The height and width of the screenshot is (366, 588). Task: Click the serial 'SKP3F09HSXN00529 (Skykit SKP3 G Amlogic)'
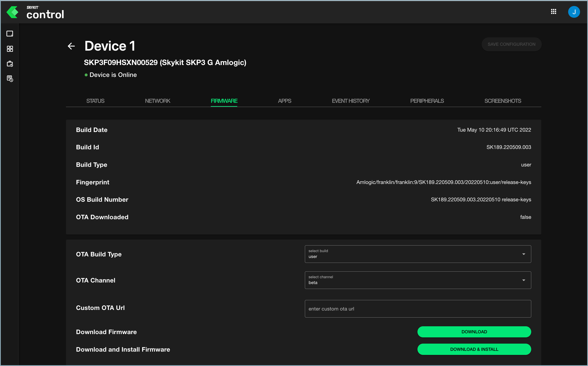(x=165, y=62)
